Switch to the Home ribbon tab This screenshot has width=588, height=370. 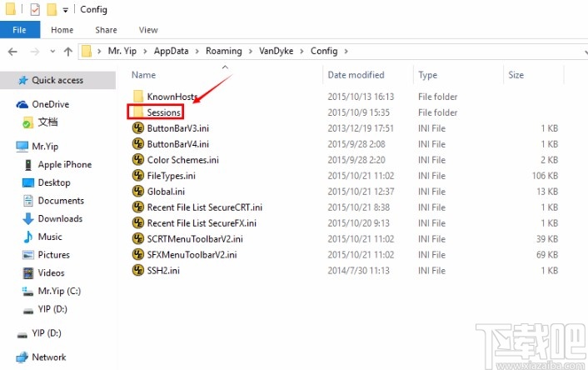pos(62,30)
